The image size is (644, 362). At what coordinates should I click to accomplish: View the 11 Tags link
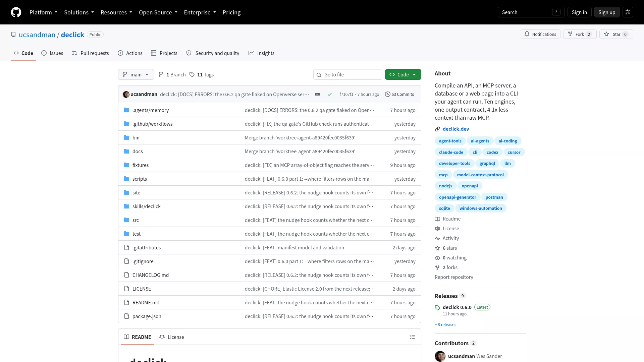pyautogui.click(x=202, y=75)
